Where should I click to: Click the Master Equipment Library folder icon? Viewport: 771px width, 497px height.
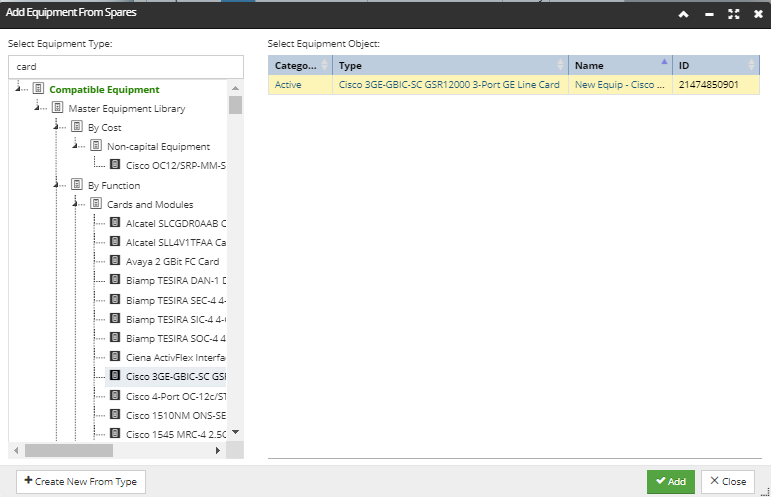coord(58,107)
